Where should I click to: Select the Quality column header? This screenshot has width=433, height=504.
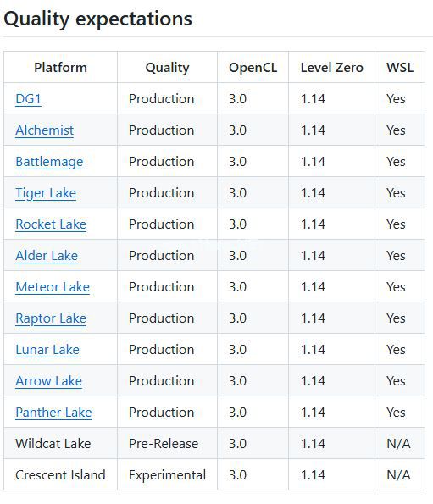[x=167, y=68]
